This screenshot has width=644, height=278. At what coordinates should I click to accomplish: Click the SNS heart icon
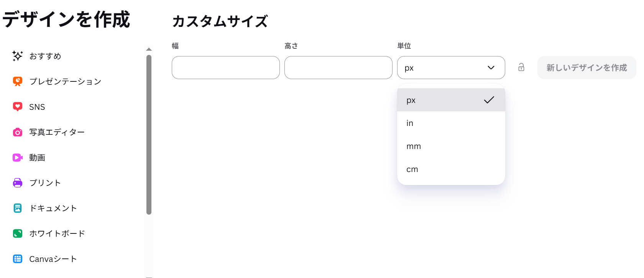(18, 107)
